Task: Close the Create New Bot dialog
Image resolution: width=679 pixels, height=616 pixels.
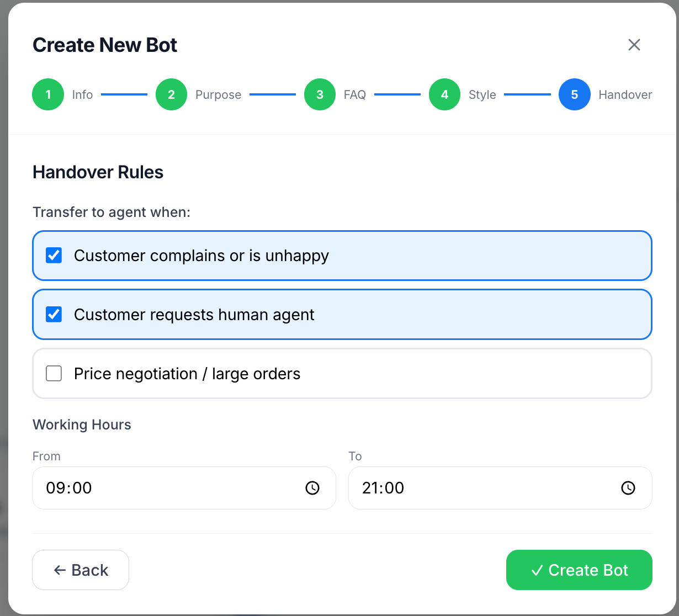Action: click(634, 45)
